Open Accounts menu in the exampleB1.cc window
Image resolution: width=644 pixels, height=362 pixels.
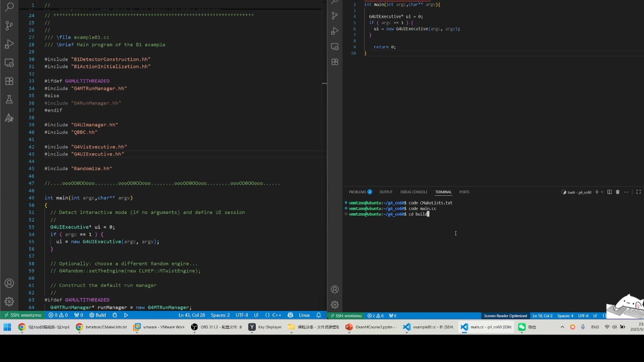[9, 283]
